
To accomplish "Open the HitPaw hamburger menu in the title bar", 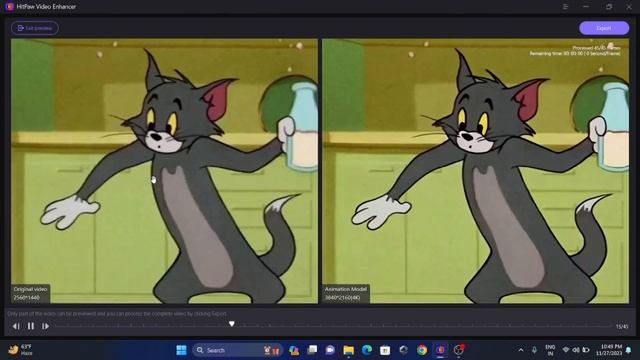I will pyautogui.click(x=565, y=7).
